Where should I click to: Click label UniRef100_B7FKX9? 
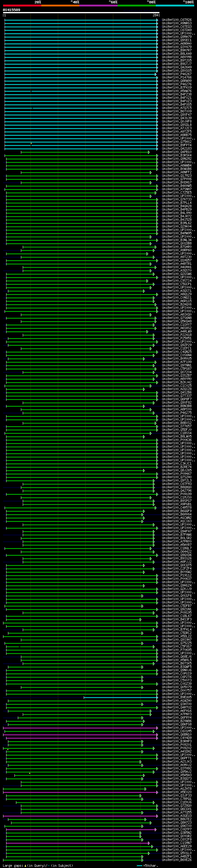point(177,88)
